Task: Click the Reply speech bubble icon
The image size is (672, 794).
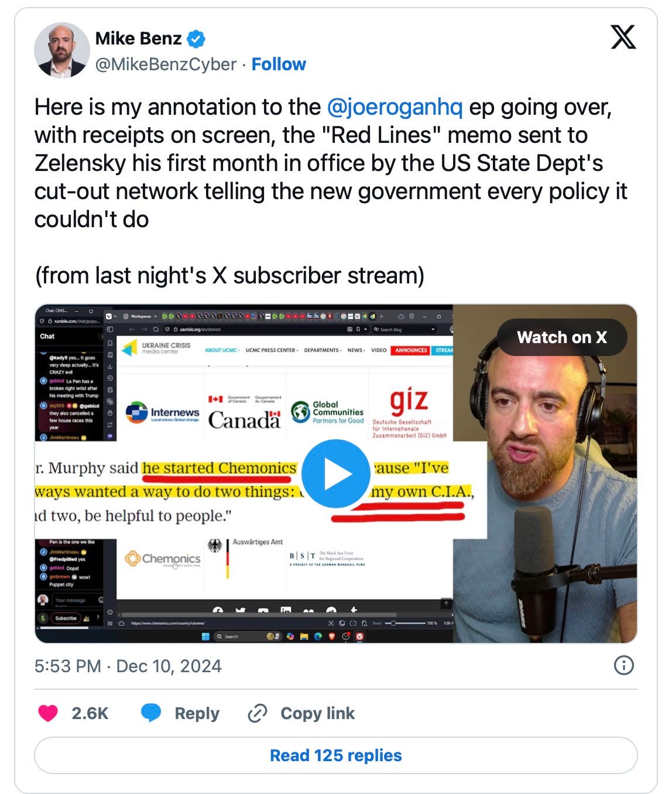Action: point(151,713)
